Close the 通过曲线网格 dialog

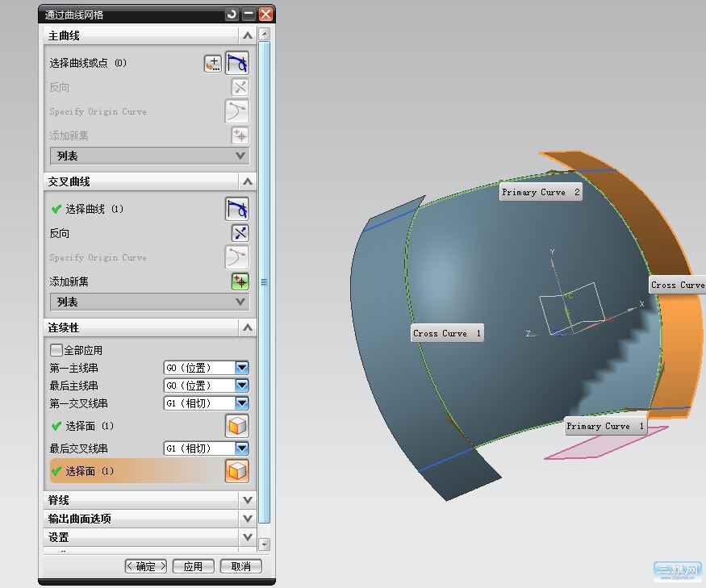point(265,15)
